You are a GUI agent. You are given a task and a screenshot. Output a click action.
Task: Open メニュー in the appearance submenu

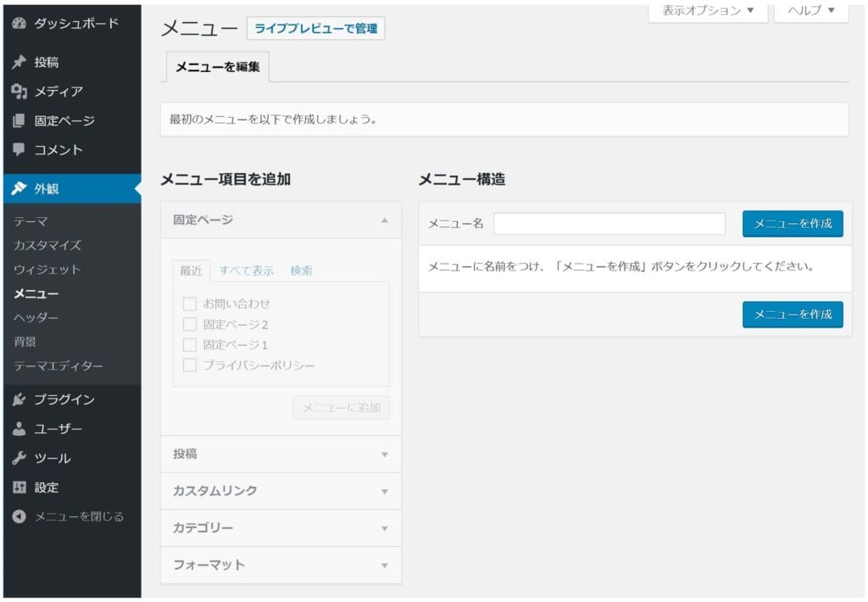tap(36, 293)
